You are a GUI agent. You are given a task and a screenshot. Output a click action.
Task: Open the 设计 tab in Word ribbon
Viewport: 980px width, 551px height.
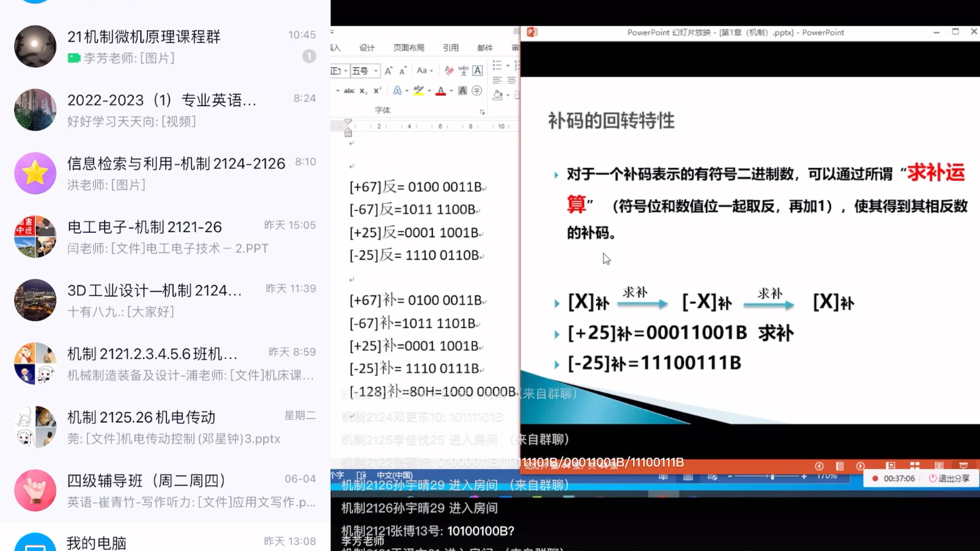point(367,48)
